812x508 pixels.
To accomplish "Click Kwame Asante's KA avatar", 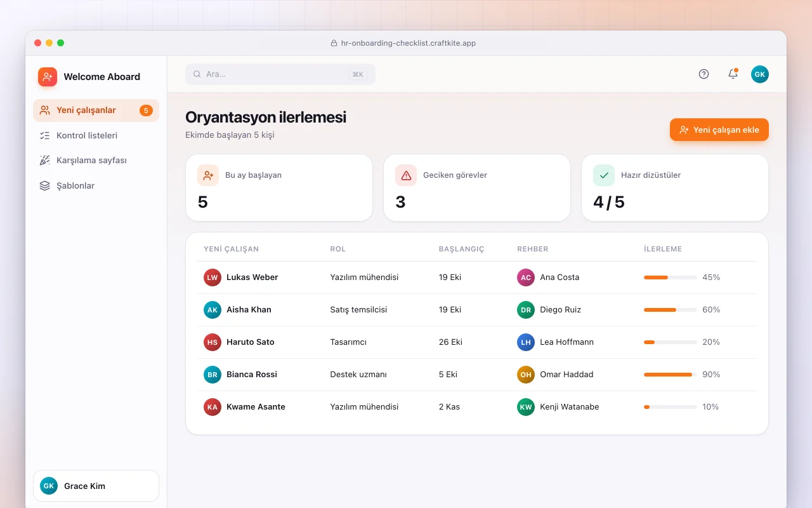I will coord(213,407).
